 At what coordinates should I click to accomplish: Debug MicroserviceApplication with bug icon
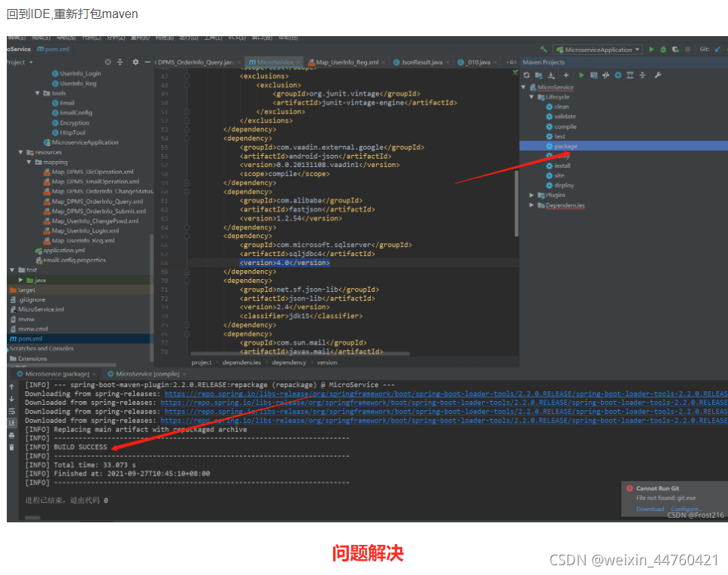click(663, 50)
